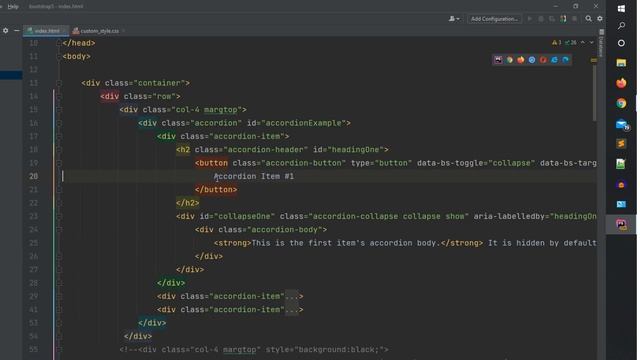Screen dimensions: 640x360
Task: Open Firefox from the Windows taskbar
Action: (x=621, y=83)
